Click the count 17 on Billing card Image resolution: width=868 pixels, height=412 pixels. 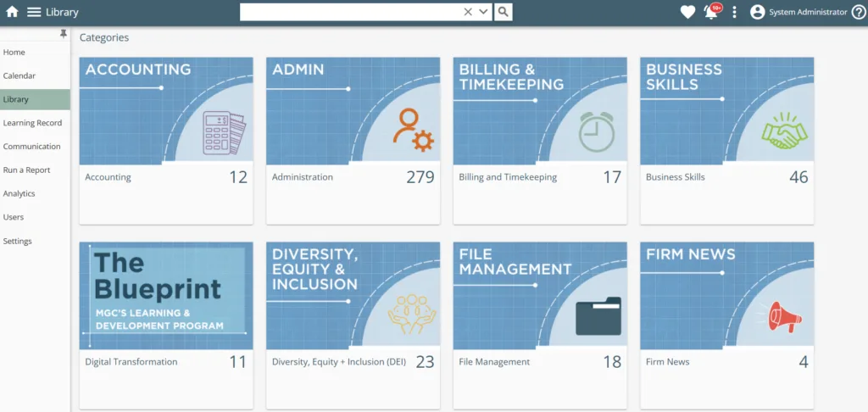pos(612,177)
